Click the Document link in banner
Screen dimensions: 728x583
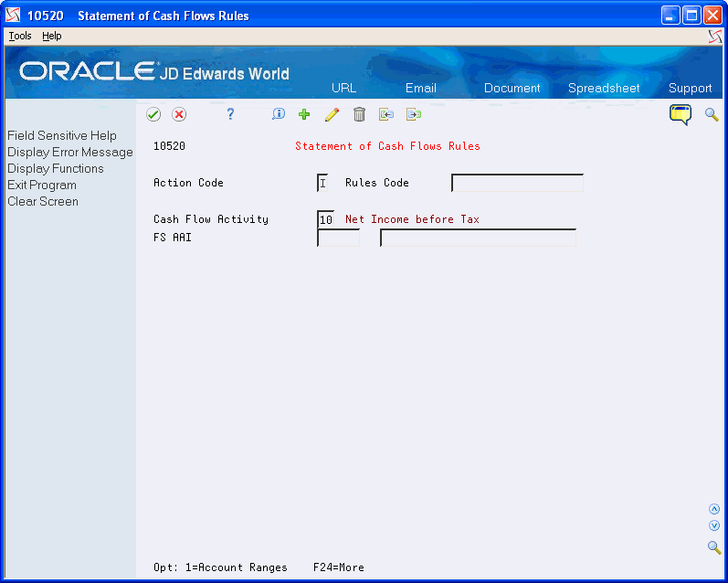(512, 89)
